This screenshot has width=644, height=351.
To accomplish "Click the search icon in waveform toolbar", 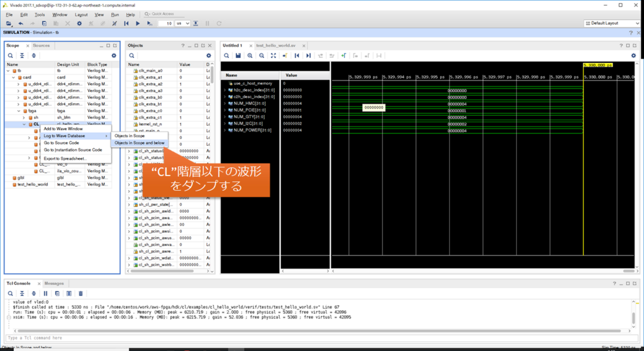I will pos(226,55).
